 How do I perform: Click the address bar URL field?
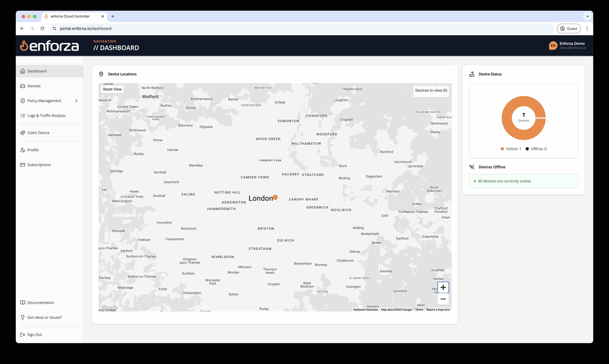click(302, 28)
